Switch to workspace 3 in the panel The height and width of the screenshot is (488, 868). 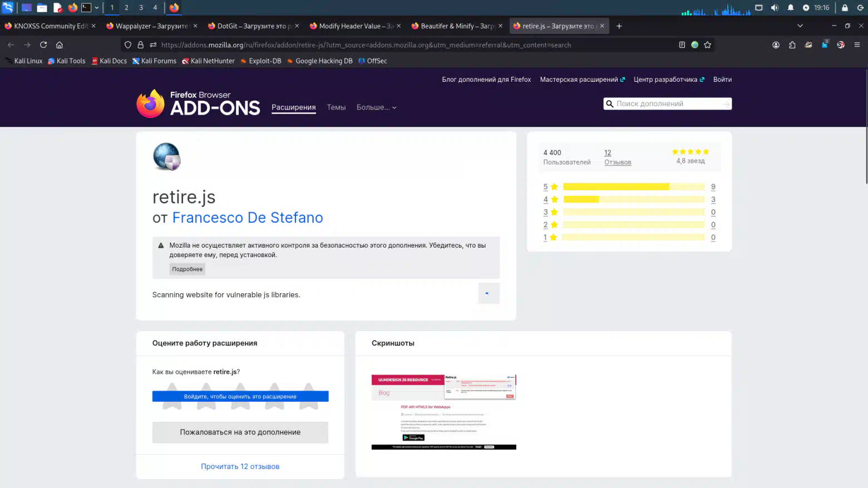pos(141,8)
